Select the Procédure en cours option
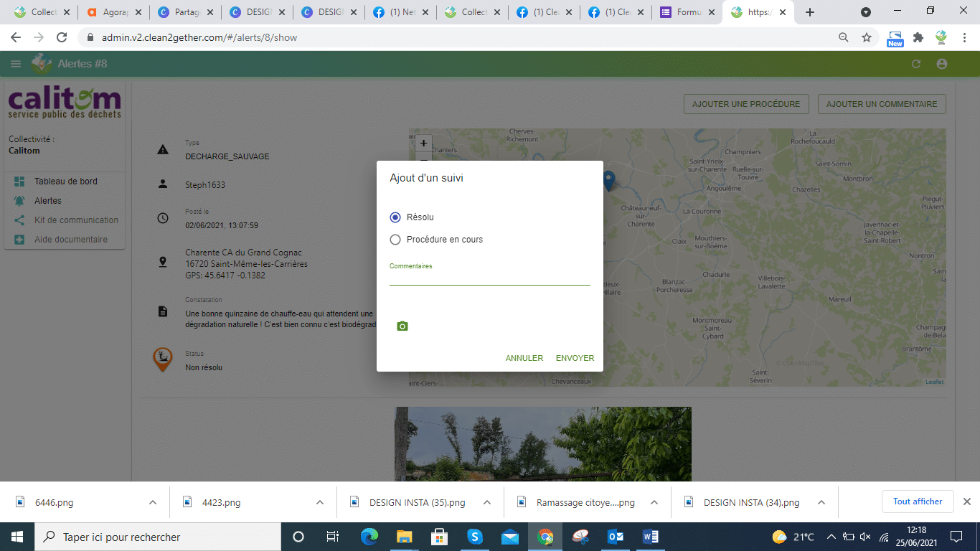This screenshot has height=551, width=980. [x=395, y=240]
